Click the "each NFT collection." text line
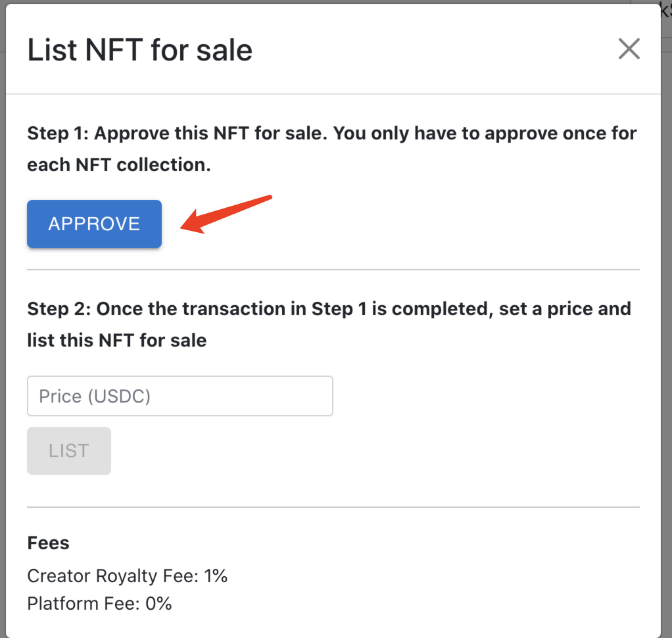 click(x=119, y=165)
